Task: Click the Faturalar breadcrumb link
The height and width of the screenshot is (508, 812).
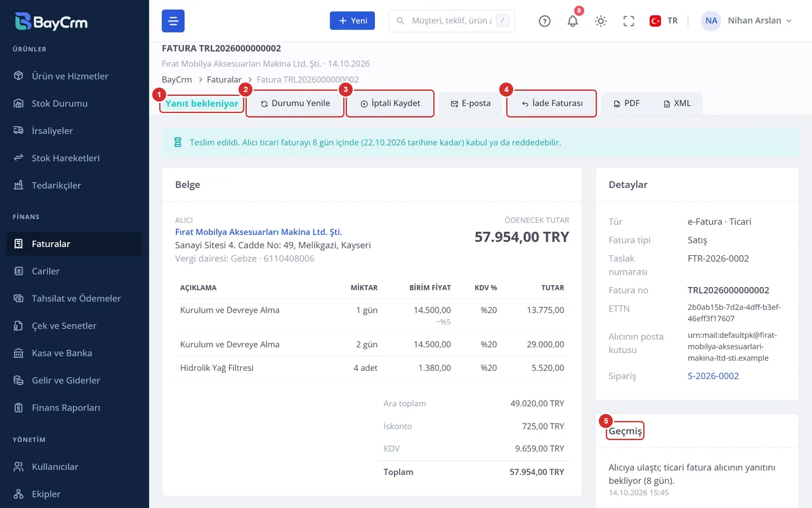Action: (225, 79)
